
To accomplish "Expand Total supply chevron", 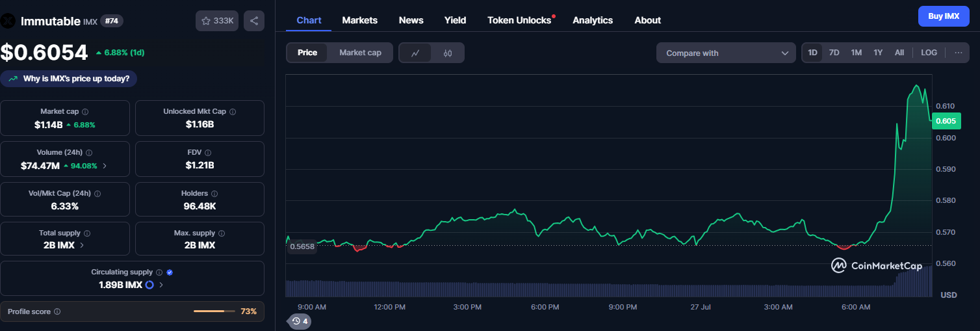I will point(82,245).
